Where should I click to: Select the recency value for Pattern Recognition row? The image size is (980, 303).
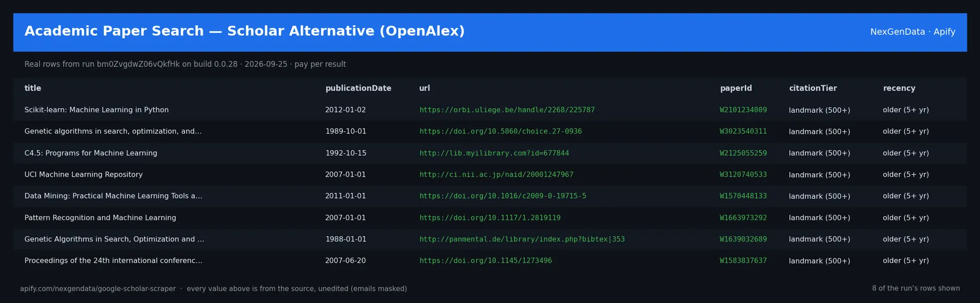click(906, 217)
